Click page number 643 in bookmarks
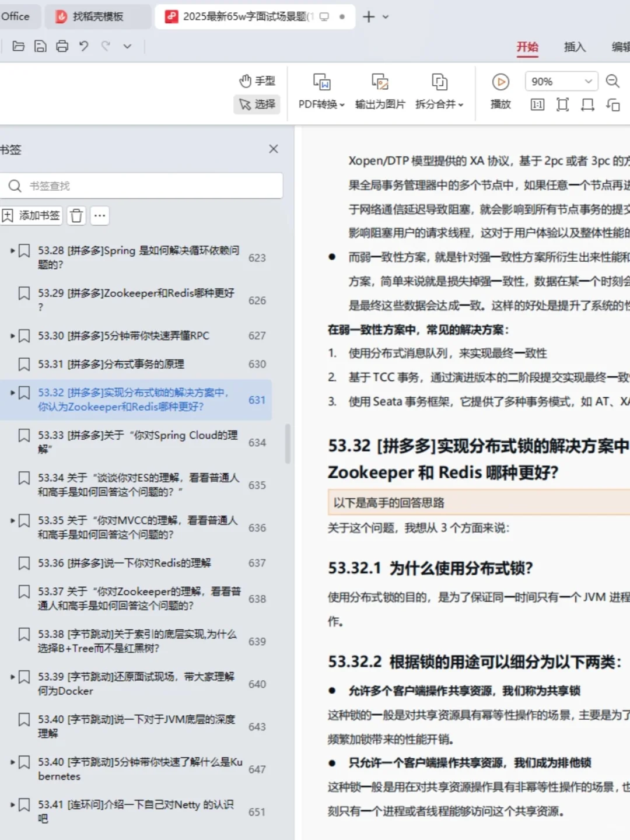This screenshot has height=840, width=630. click(257, 727)
